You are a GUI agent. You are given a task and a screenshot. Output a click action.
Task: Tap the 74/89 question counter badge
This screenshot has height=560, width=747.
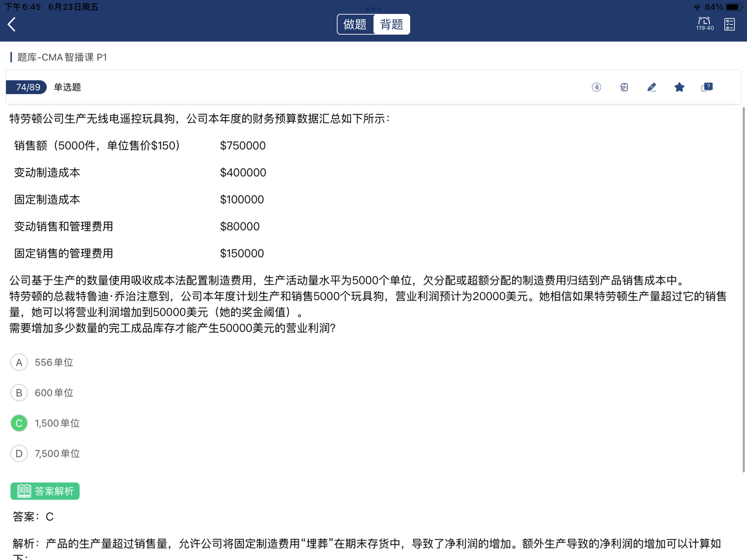(x=27, y=87)
